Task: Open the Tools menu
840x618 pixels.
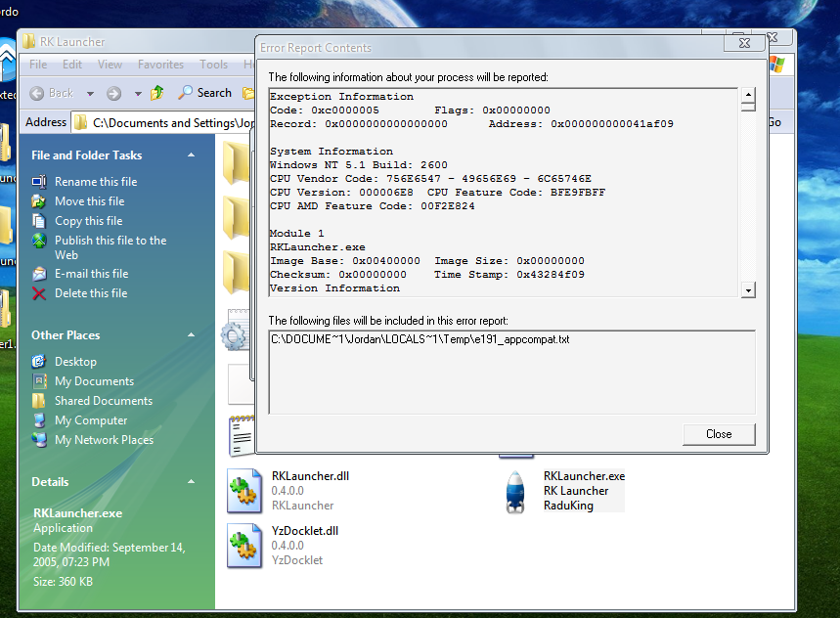Action: pos(214,65)
